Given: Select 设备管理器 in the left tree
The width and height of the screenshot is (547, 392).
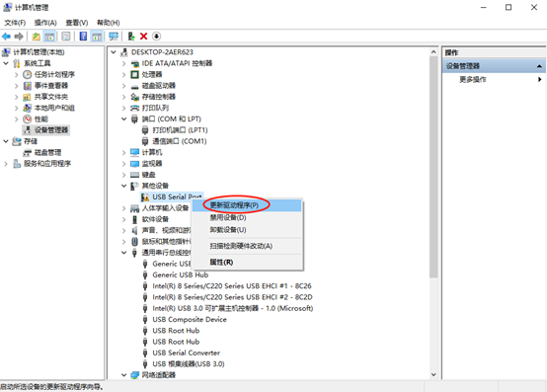Looking at the screenshot, I should click(x=51, y=130).
